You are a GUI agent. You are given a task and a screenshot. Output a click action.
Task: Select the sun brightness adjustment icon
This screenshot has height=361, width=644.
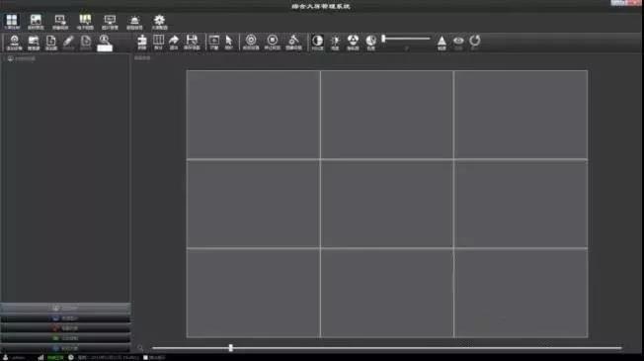point(335,43)
